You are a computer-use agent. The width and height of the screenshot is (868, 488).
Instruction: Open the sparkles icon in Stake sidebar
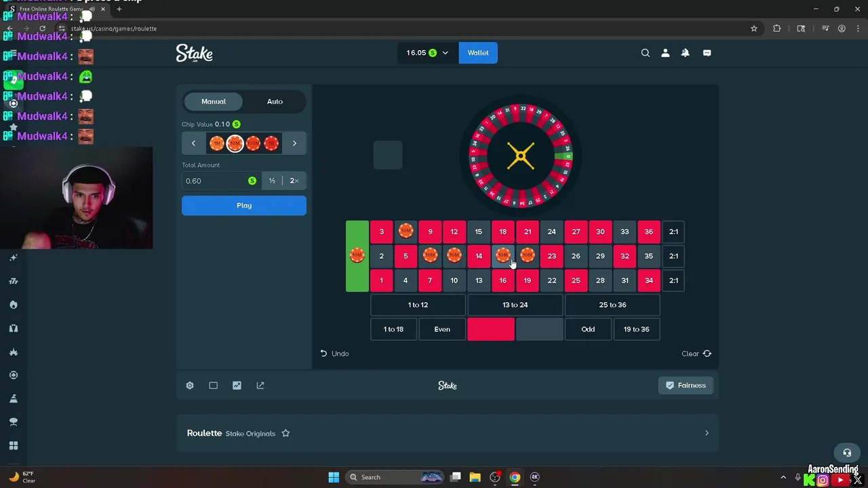pos(13,258)
